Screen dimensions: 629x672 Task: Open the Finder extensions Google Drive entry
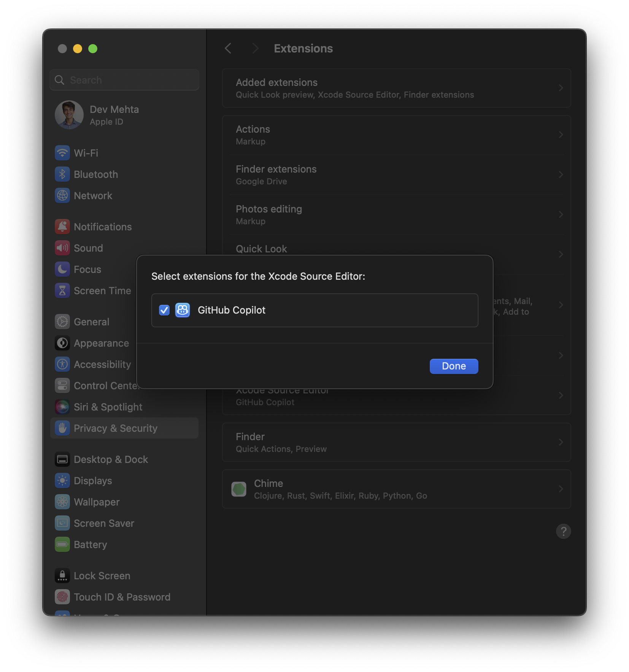click(396, 174)
